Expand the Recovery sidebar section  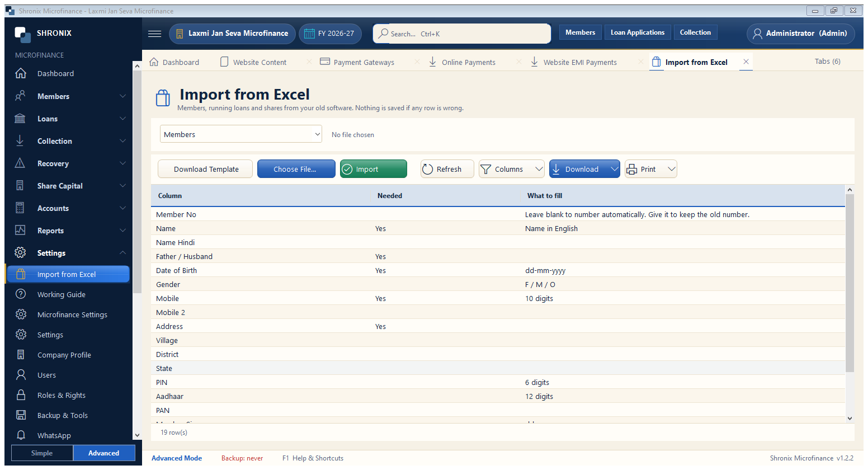[x=122, y=163]
